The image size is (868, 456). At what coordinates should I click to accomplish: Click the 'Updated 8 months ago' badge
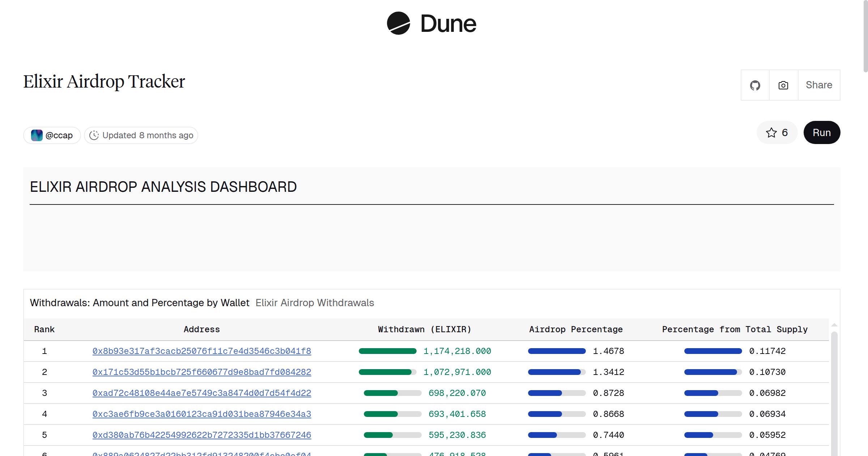click(141, 135)
